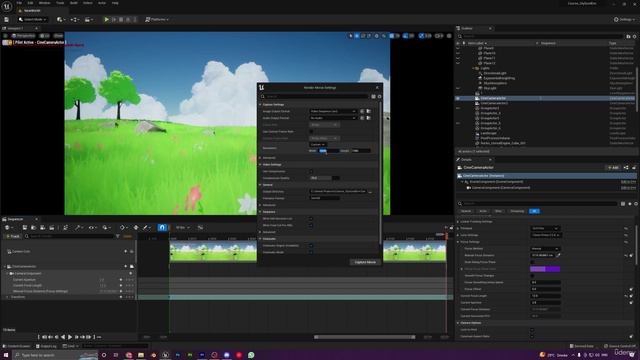Click the Sequencer track filter funnel icon
This screenshot has height=360, width=640.
(x=118, y=236)
